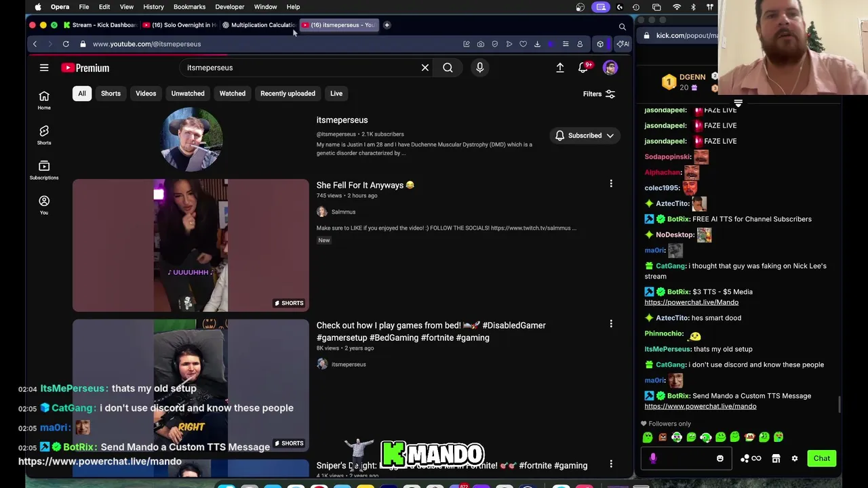Switch to Solo Overnight YouTube tab
Screen dimensions: 868x488
[180, 25]
